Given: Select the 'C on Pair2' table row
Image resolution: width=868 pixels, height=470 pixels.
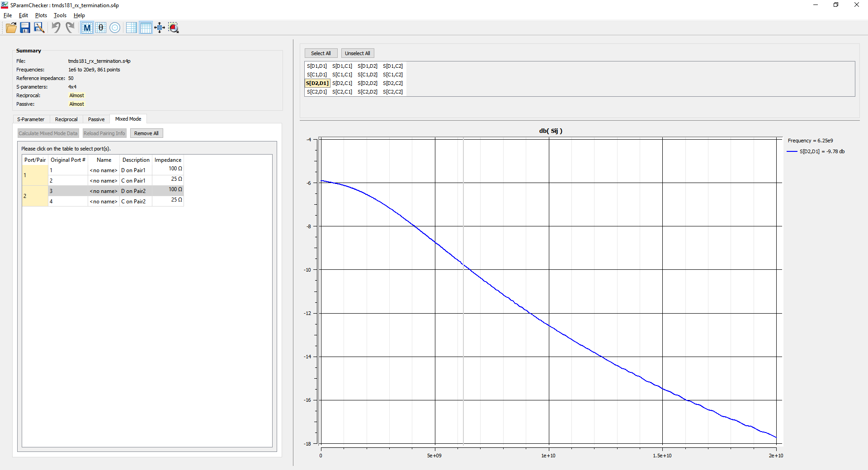Looking at the screenshot, I should pos(116,202).
